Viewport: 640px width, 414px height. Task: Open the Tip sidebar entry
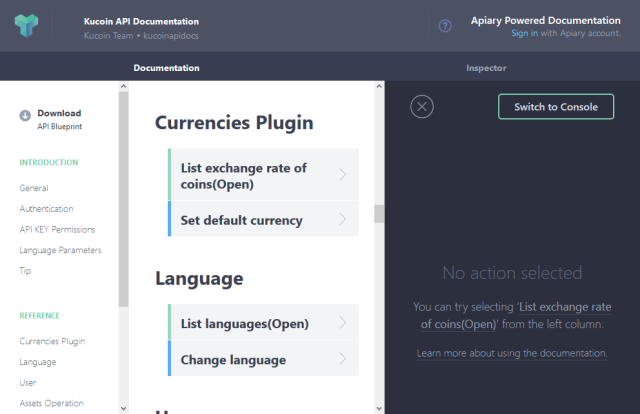pyautogui.click(x=25, y=271)
